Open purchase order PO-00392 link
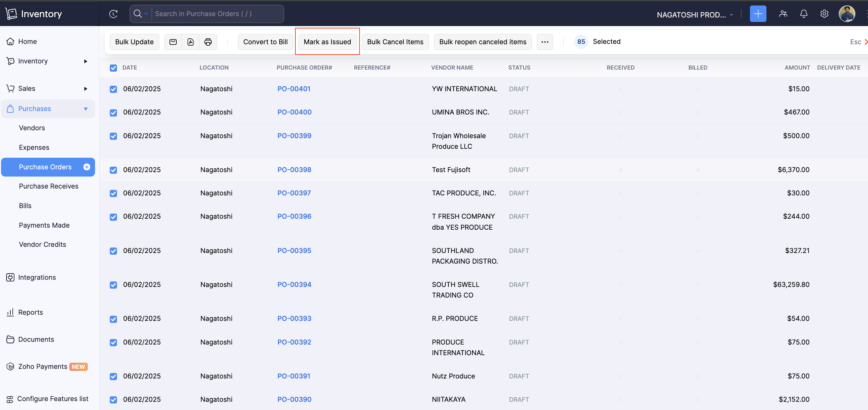The width and height of the screenshot is (868, 410). pos(294,342)
